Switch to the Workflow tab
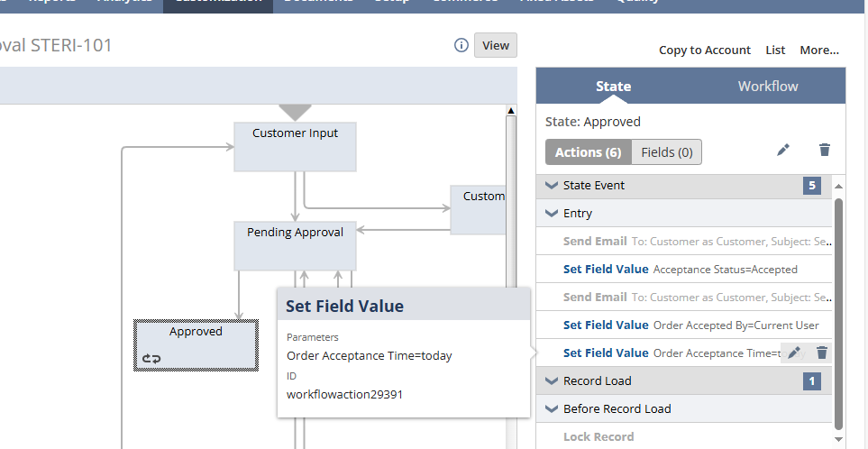 coord(768,87)
